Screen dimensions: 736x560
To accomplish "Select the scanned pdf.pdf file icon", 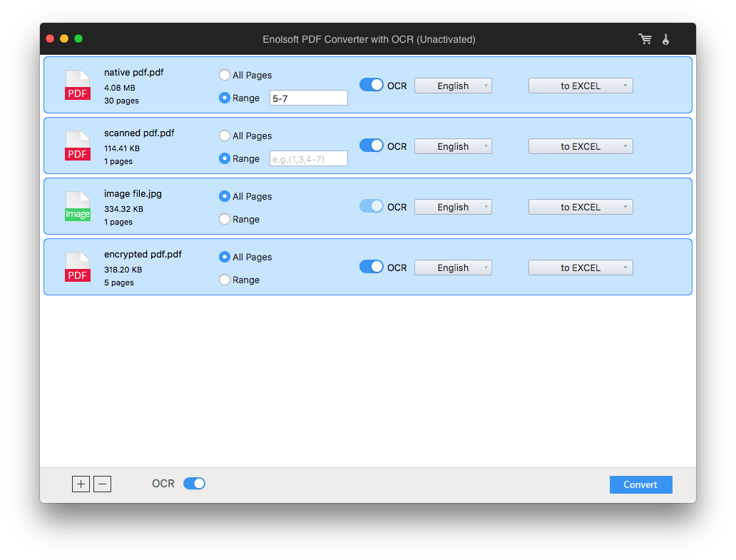I will pyautogui.click(x=78, y=146).
